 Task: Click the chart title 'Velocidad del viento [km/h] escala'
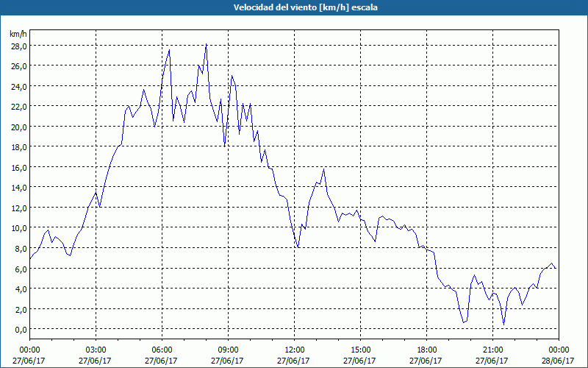[305, 7]
